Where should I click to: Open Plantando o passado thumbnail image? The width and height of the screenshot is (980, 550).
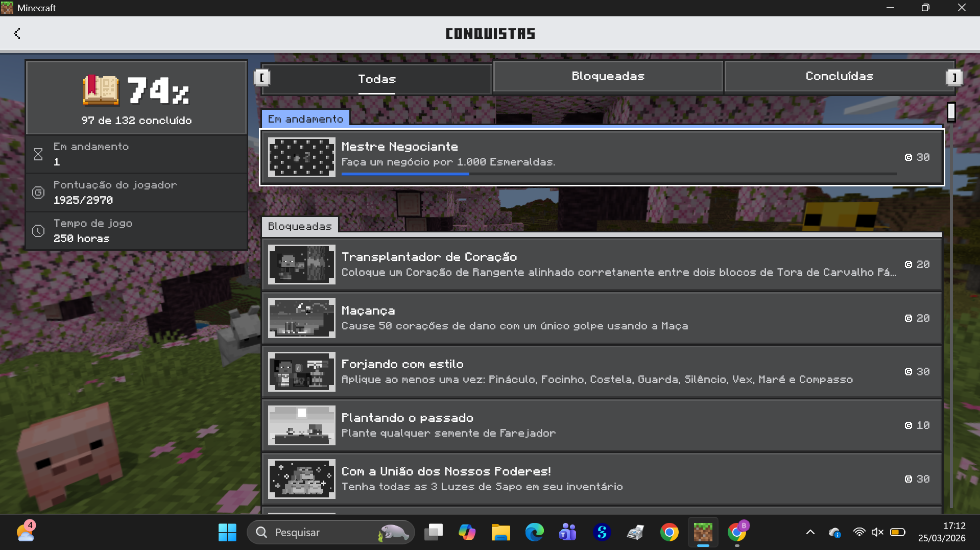[x=302, y=425]
